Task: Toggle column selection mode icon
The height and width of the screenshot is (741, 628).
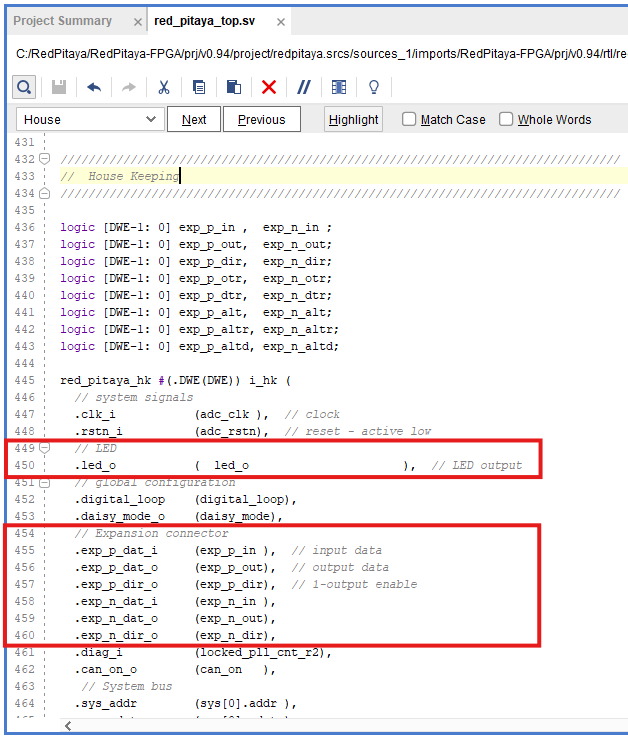Action: point(339,87)
